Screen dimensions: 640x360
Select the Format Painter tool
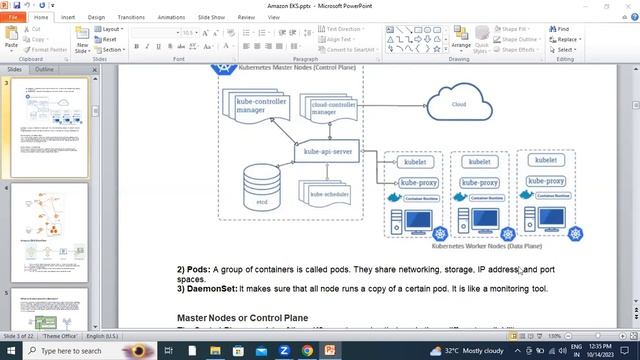click(45, 49)
